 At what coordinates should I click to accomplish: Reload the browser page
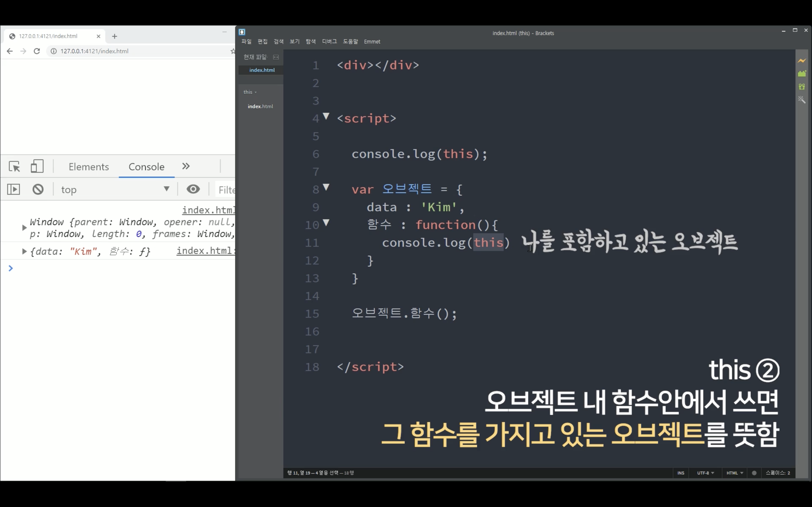pos(37,51)
